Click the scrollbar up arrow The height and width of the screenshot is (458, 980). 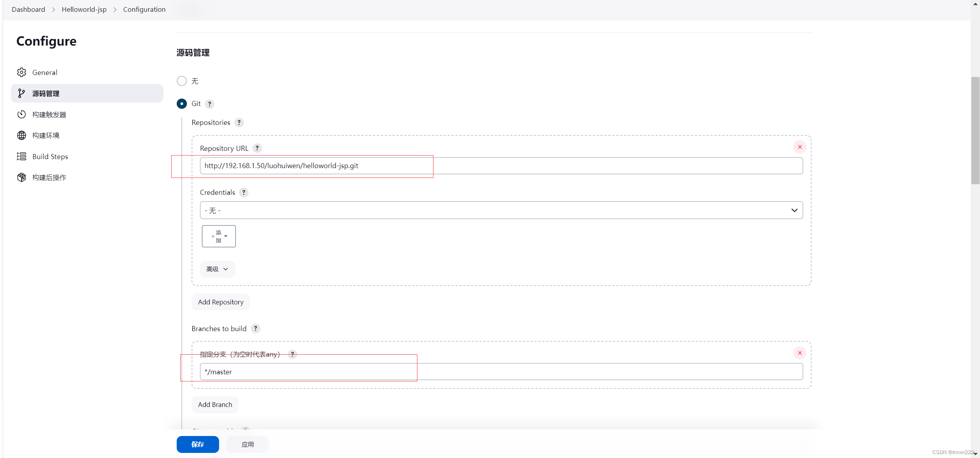975,4
